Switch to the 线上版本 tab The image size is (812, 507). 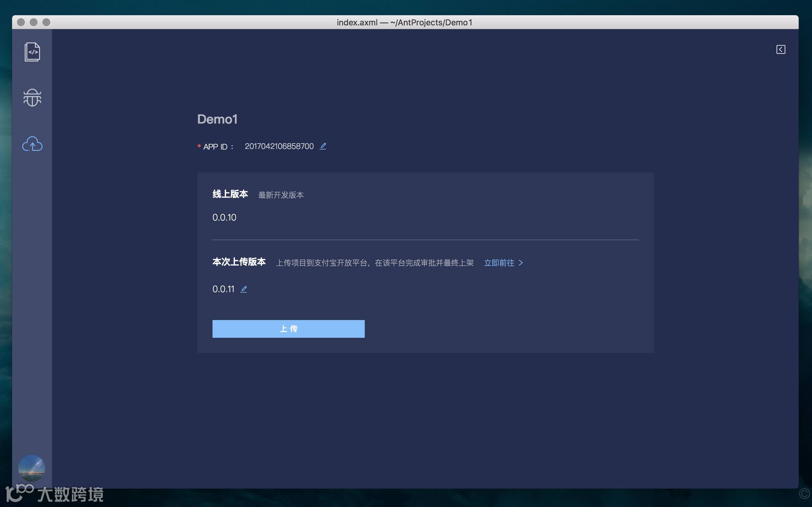(230, 194)
